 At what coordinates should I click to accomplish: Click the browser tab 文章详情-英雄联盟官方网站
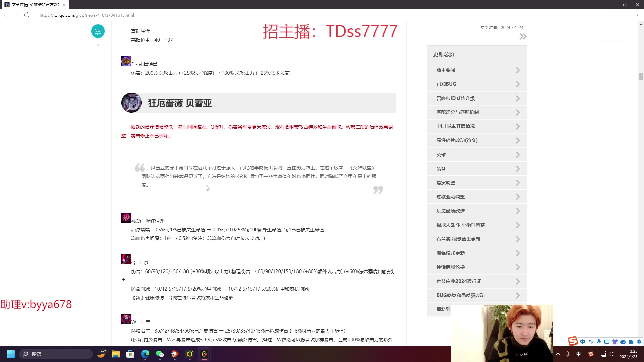(x=35, y=5)
